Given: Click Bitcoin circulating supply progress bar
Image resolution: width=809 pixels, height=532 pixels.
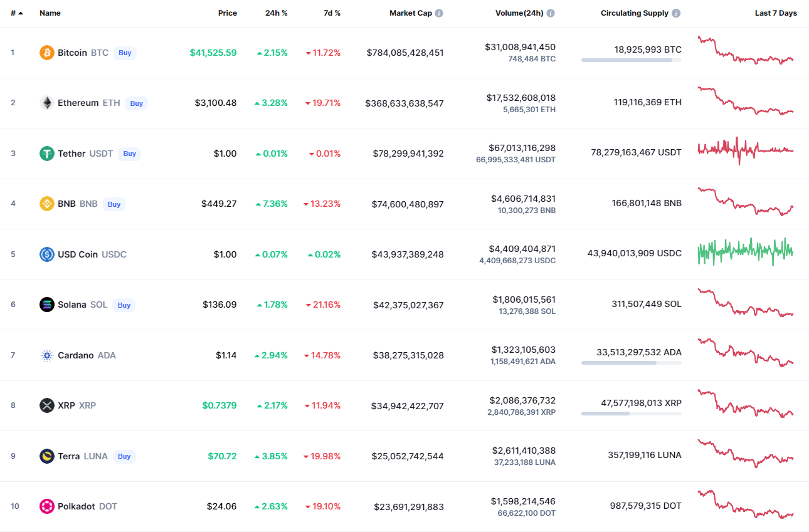Looking at the screenshot, I should (631, 60).
